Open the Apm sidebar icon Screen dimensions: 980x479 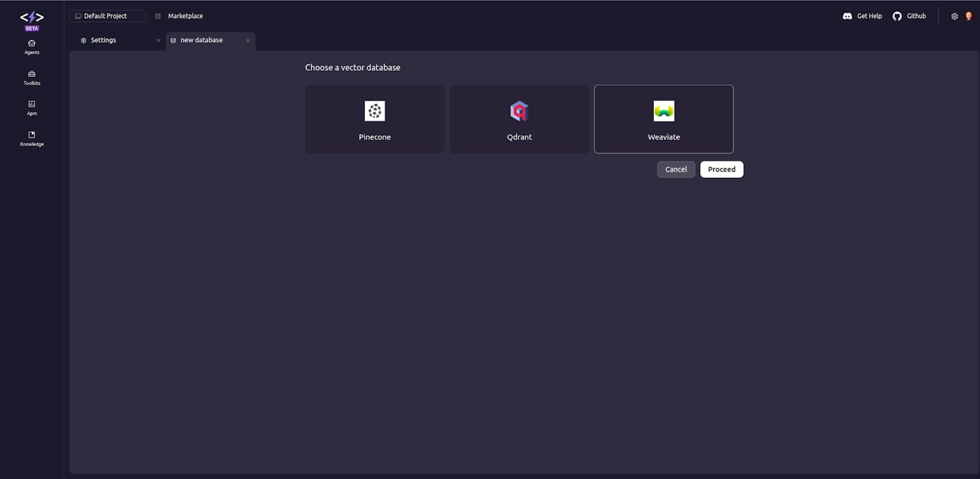tap(32, 108)
